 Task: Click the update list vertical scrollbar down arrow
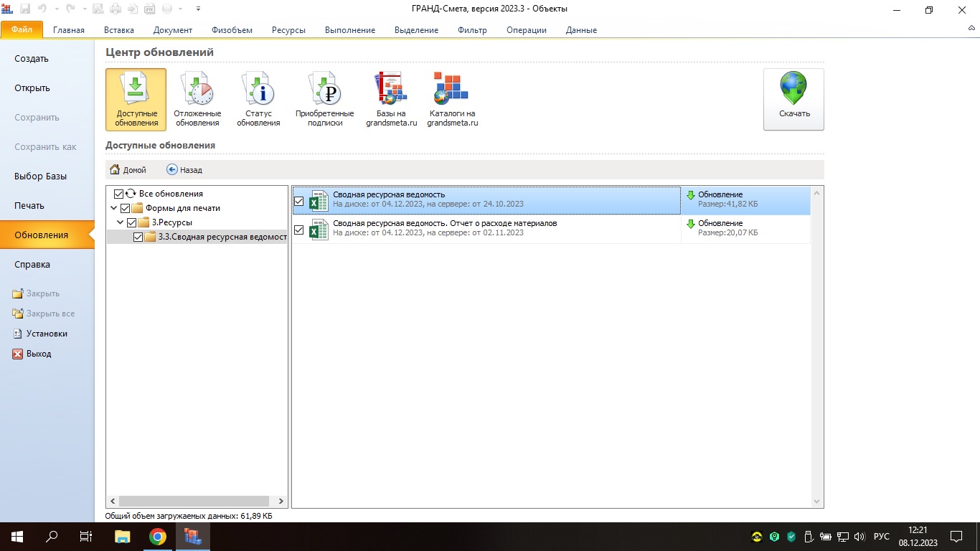(817, 501)
